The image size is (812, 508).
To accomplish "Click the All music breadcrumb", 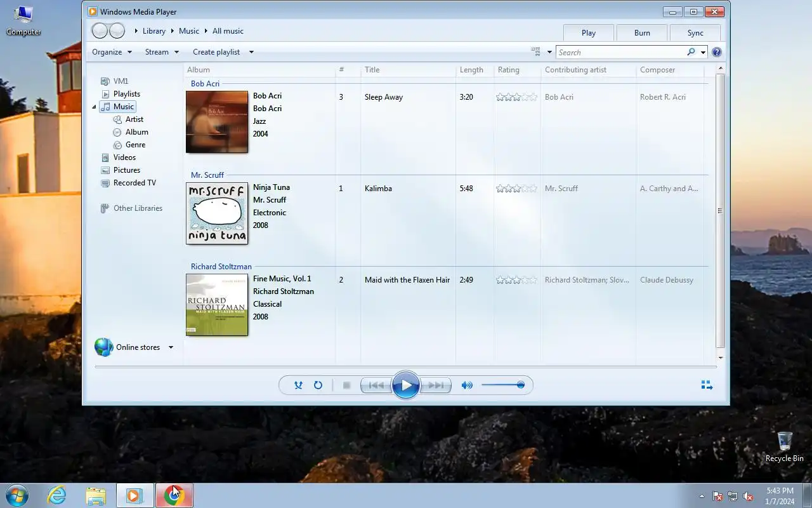I will (x=228, y=31).
